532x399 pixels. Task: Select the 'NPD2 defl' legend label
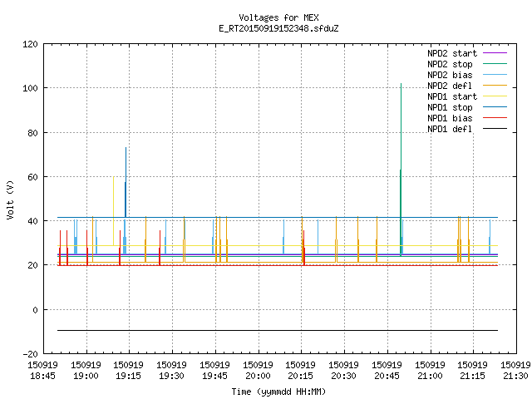(450, 86)
